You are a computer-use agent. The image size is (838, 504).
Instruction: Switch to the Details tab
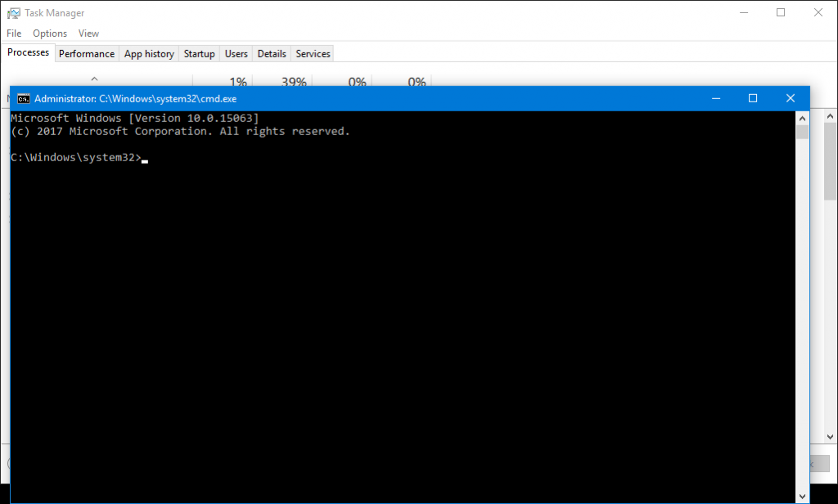pyautogui.click(x=271, y=52)
